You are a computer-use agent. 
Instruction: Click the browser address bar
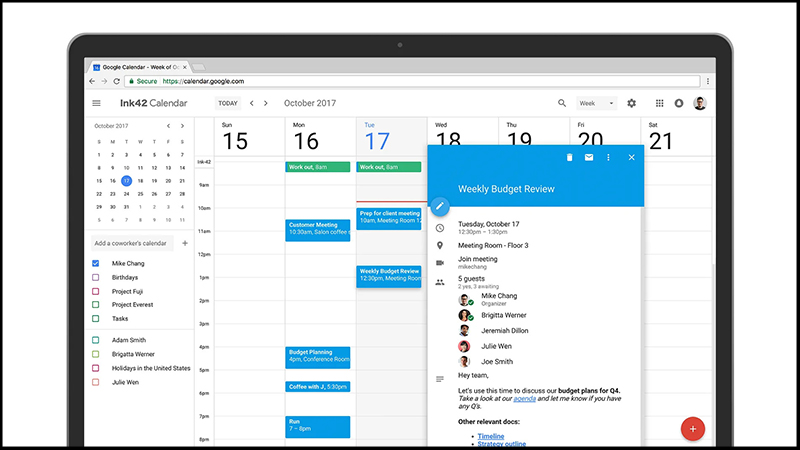[412, 81]
